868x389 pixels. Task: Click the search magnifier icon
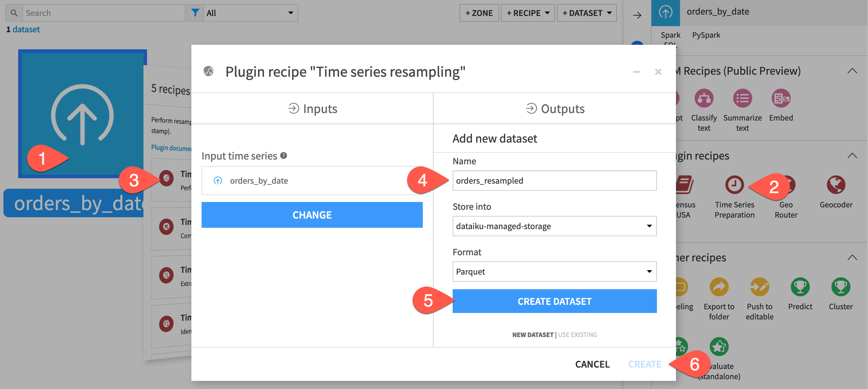point(14,13)
